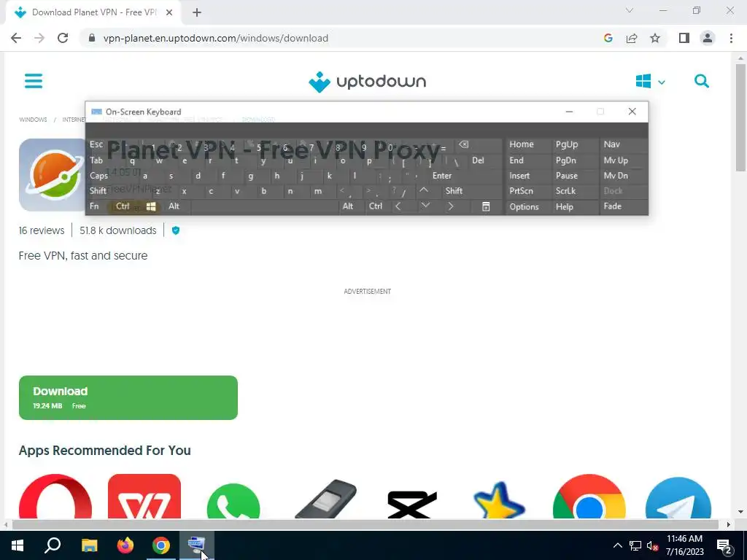Click the backspace key icon on the On-Screen Keyboard
The image size is (747, 560).
click(x=463, y=144)
